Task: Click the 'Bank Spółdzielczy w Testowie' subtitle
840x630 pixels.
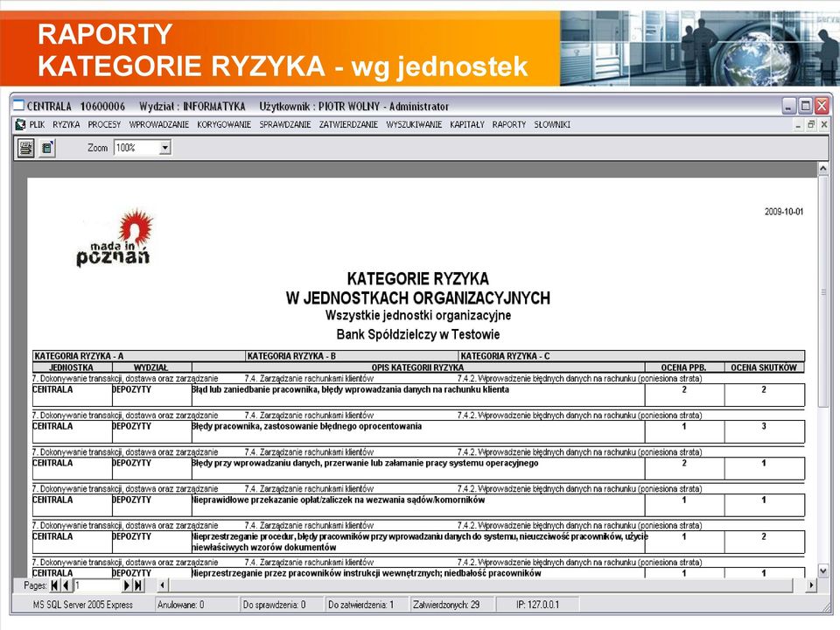Action: (418, 334)
